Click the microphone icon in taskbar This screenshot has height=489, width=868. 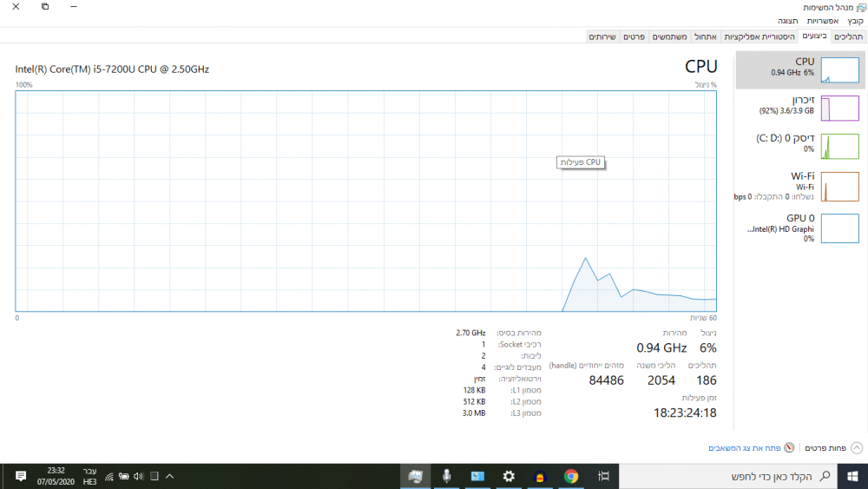(x=446, y=476)
